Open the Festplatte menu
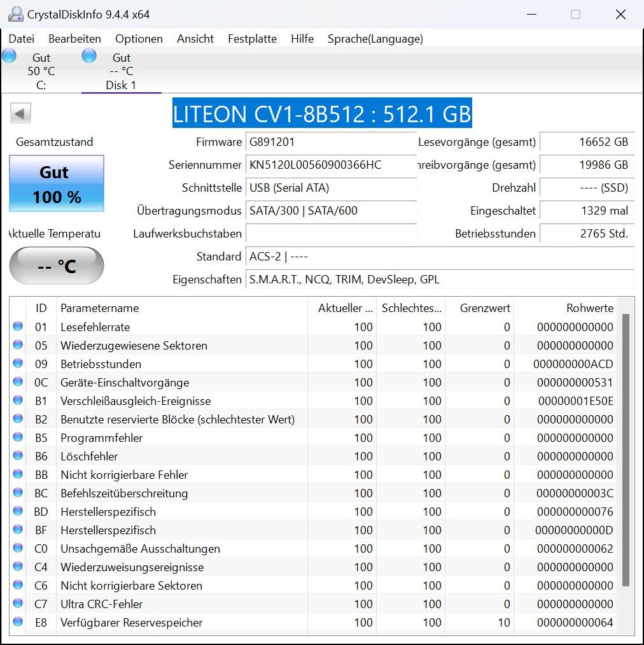Image resolution: width=644 pixels, height=645 pixels. click(x=252, y=39)
